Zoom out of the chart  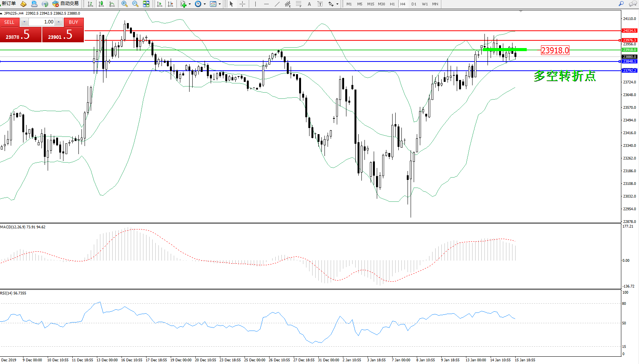135,4
